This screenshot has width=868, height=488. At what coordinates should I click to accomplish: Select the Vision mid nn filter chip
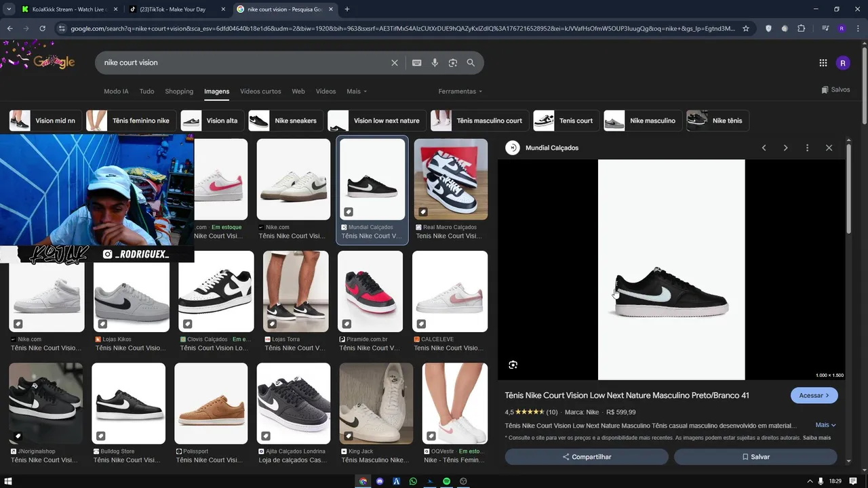click(46, 121)
